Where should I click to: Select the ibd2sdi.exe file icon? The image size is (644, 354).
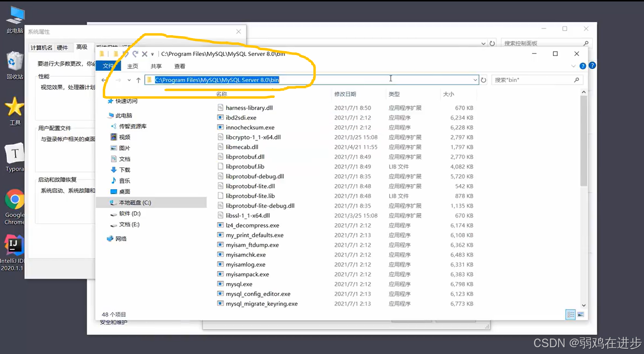[x=220, y=118]
